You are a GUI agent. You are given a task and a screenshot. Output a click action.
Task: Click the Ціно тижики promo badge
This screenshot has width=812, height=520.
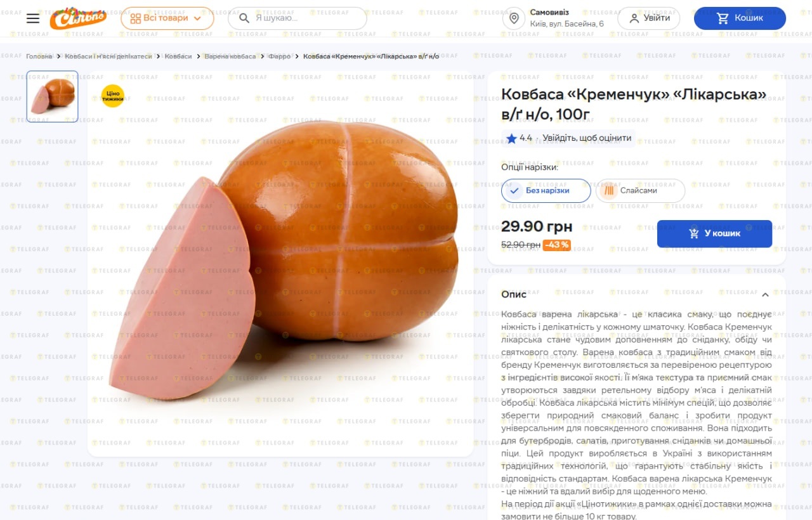[x=113, y=96]
